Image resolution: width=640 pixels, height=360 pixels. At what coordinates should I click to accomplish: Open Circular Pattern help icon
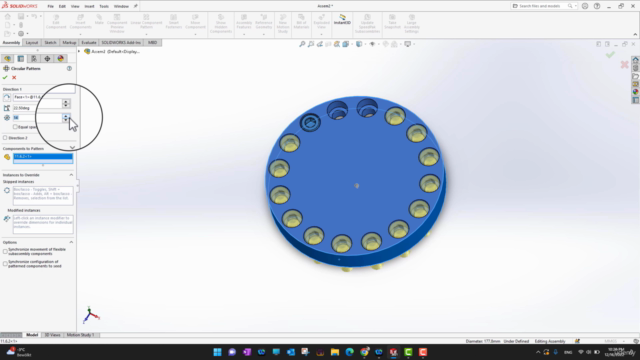point(69,69)
